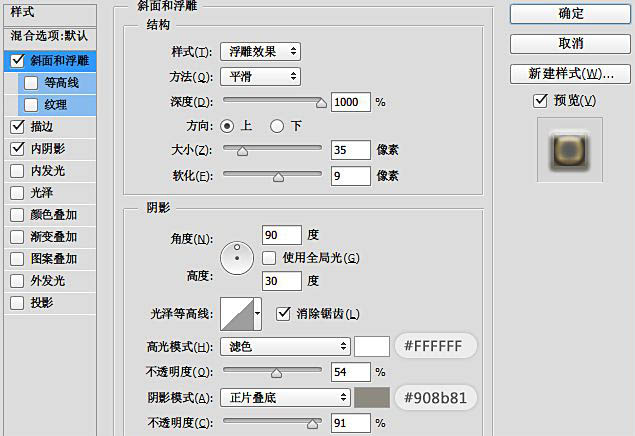Open the 高光模式 dropdown showing 滤色
This screenshot has height=436, width=635.
tap(285, 347)
